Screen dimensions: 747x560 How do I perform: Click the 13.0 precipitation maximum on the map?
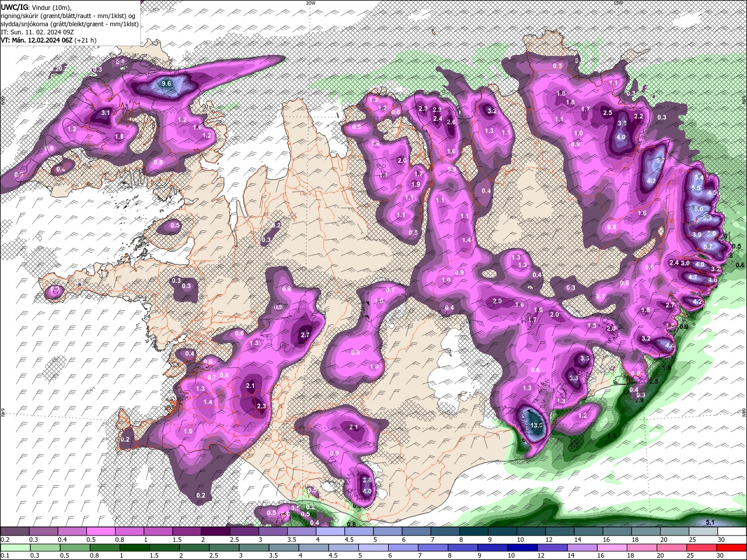pyautogui.click(x=537, y=426)
